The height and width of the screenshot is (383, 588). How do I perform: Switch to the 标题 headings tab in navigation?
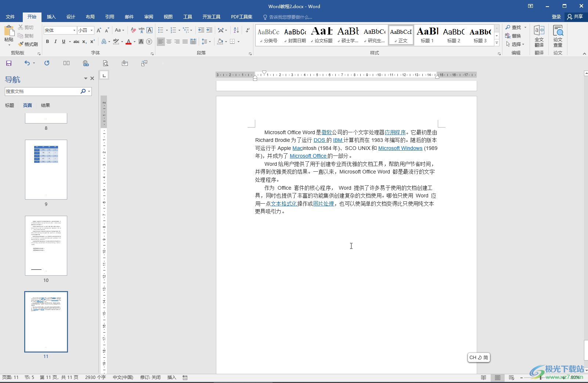[x=10, y=105]
